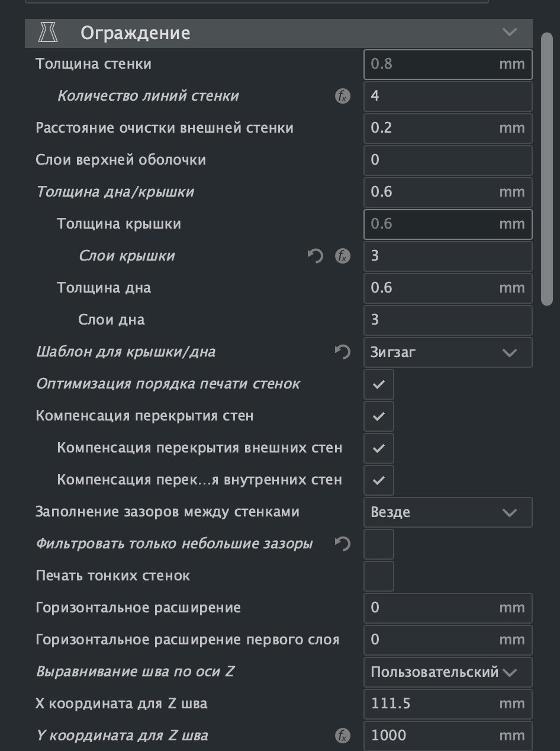This screenshot has height=751, width=560.
Task: Click the fx icon beside Количество линий стенки
Action: pyautogui.click(x=342, y=96)
